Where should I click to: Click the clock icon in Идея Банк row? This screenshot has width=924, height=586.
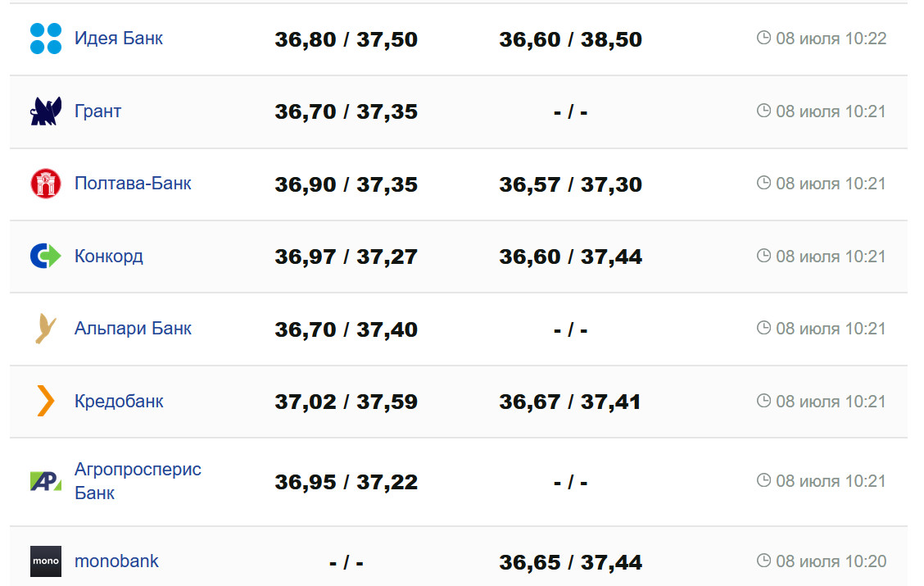(x=763, y=39)
